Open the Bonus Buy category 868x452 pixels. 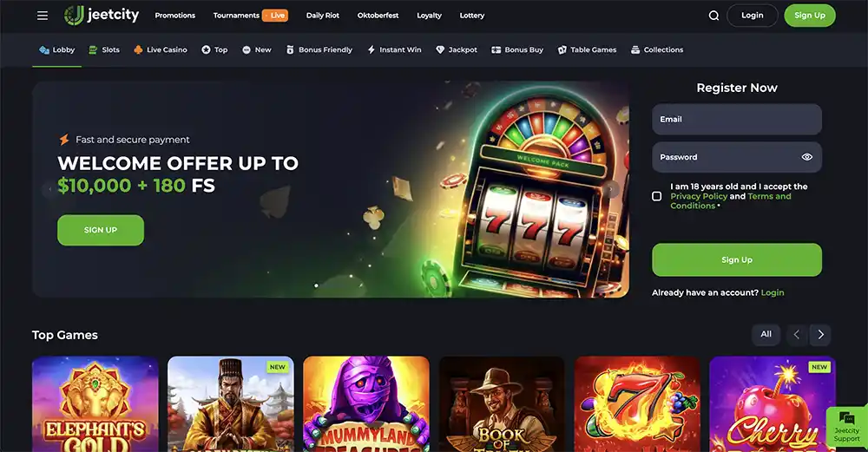click(x=517, y=49)
